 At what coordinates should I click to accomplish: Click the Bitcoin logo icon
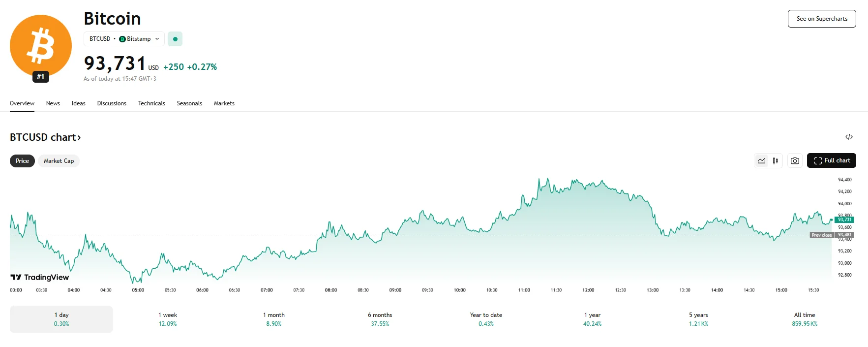tap(40, 45)
